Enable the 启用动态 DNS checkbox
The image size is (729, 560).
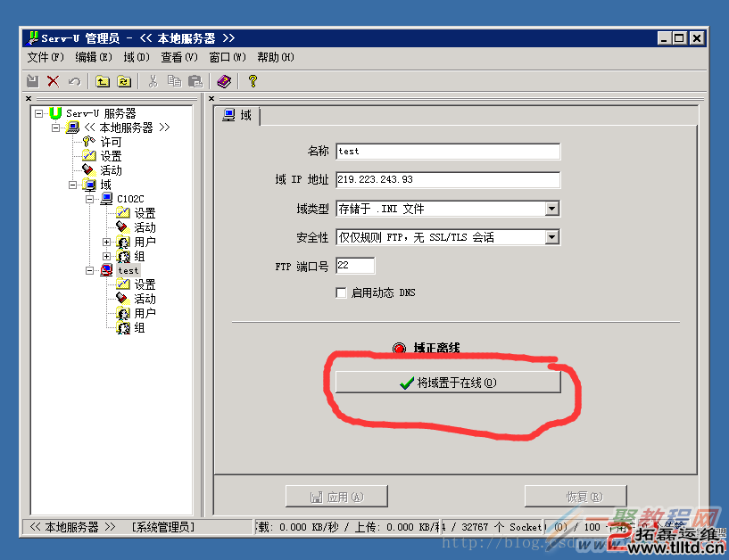pyautogui.click(x=341, y=292)
